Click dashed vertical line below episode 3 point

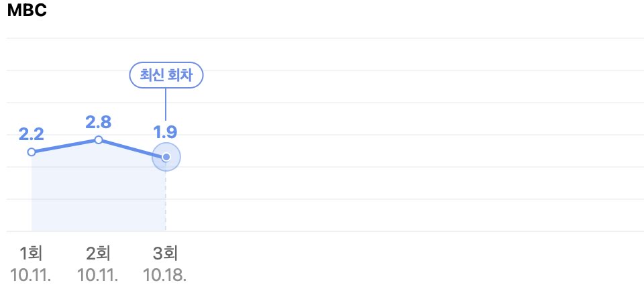(x=166, y=201)
